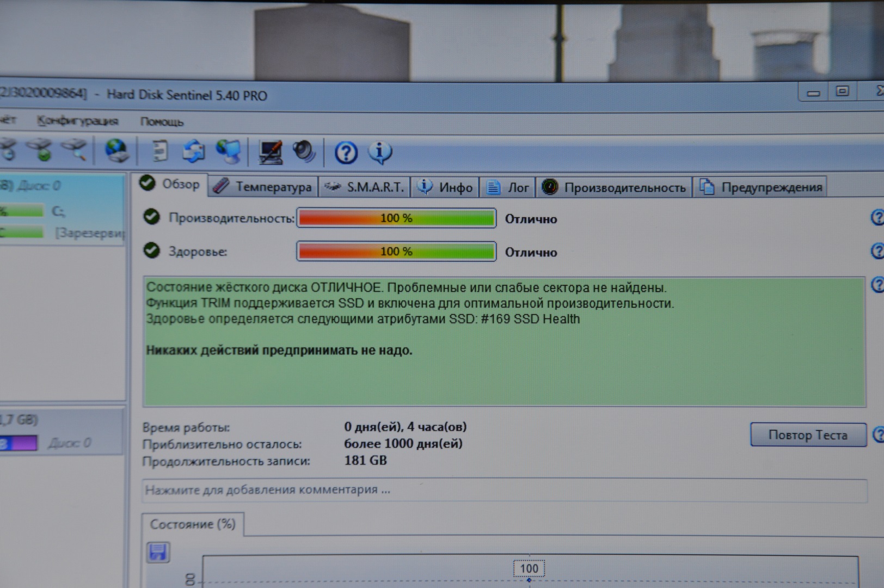This screenshot has height=588, width=884.
Task: Select the Состояние (%) chart tab
Action: click(193, 524)
